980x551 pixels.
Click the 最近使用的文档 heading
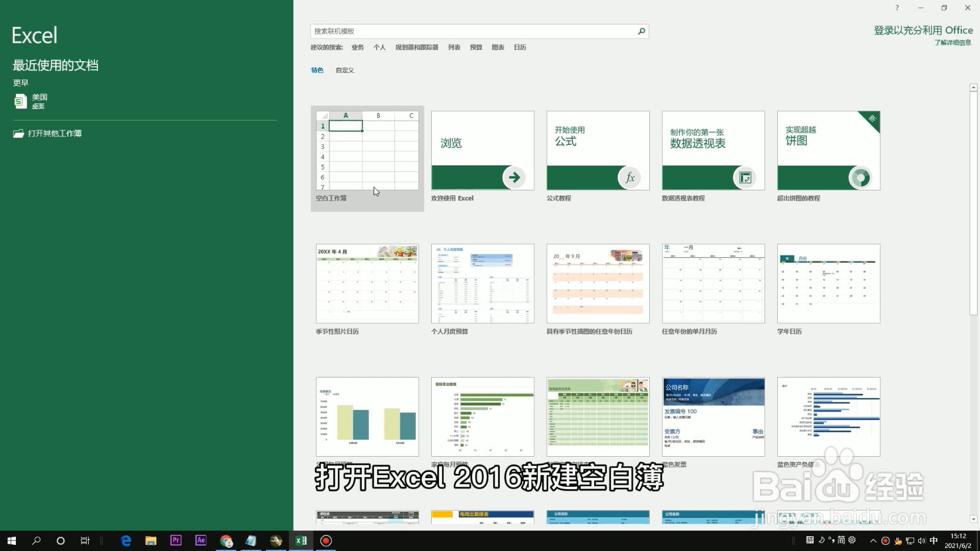(x=56, y=66)
